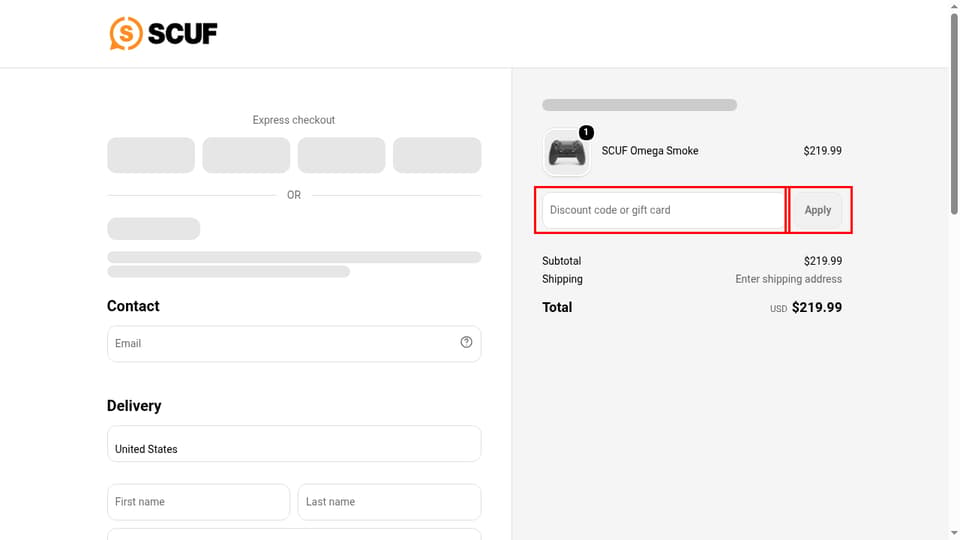960x540 pixels.
Task: Click the Total amount $219.99
Action: [x=817, y=307]
